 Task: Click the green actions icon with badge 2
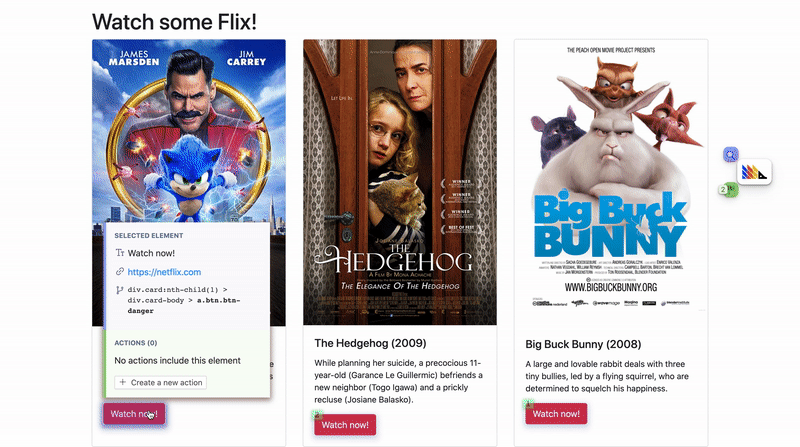728,190
